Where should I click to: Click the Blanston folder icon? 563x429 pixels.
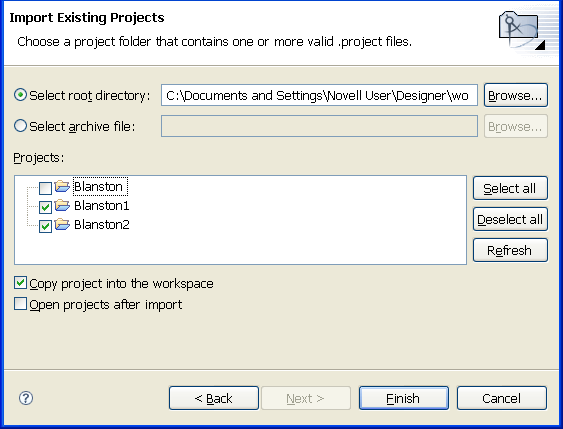pyautogui.click(x=62, y=186)
